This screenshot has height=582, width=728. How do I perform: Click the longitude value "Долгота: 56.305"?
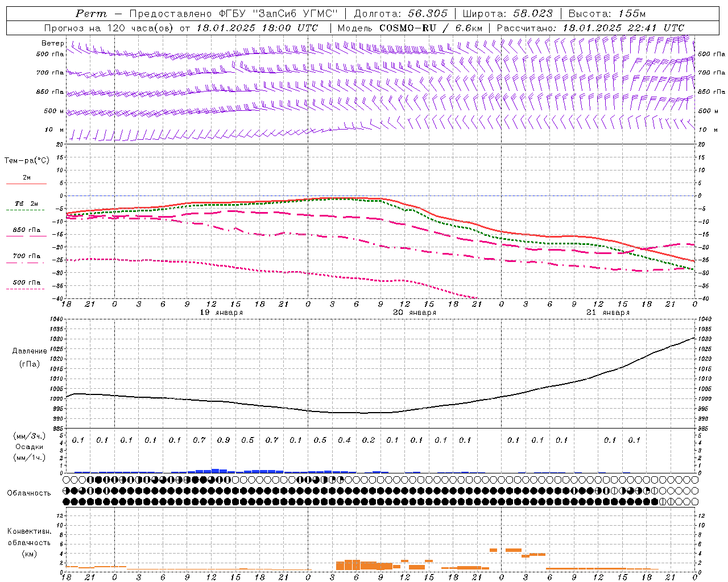point(400,14)
